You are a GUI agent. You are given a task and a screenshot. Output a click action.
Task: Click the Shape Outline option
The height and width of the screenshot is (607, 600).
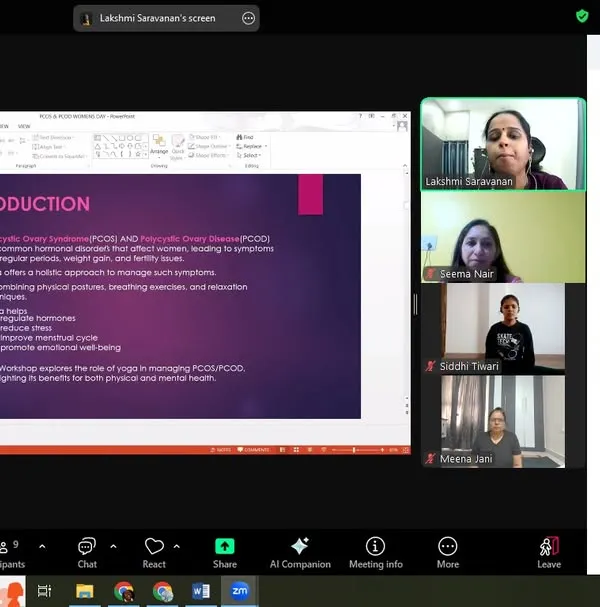click(209, 146)
